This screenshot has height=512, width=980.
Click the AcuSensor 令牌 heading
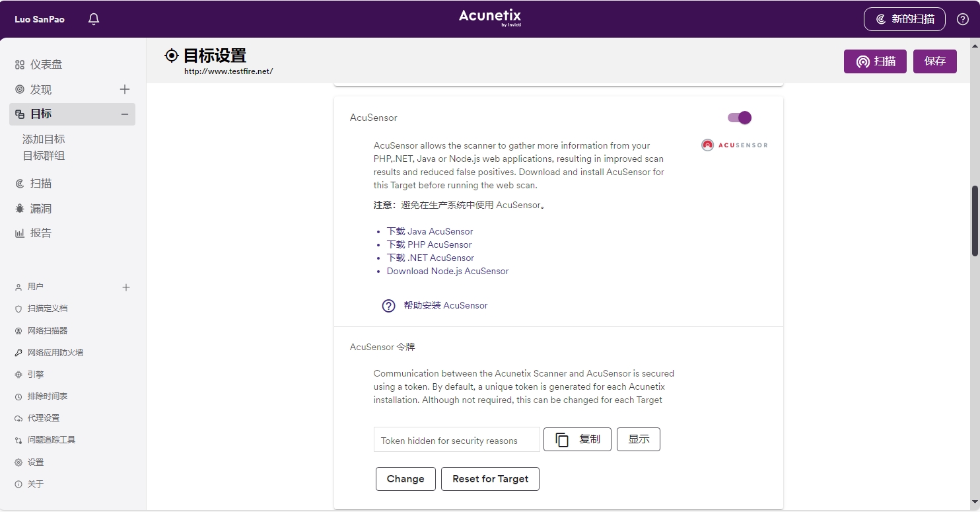point(382,347)
